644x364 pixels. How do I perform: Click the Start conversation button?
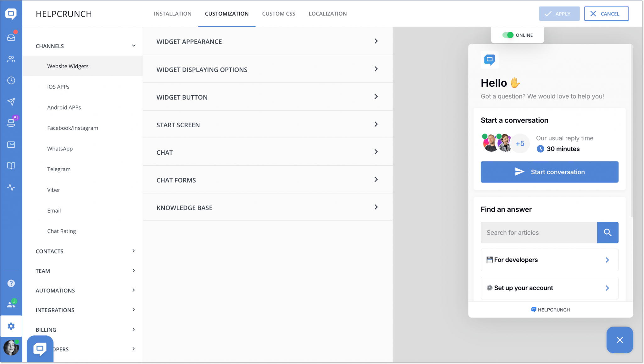pyautogui.click(x=549, y=172)
